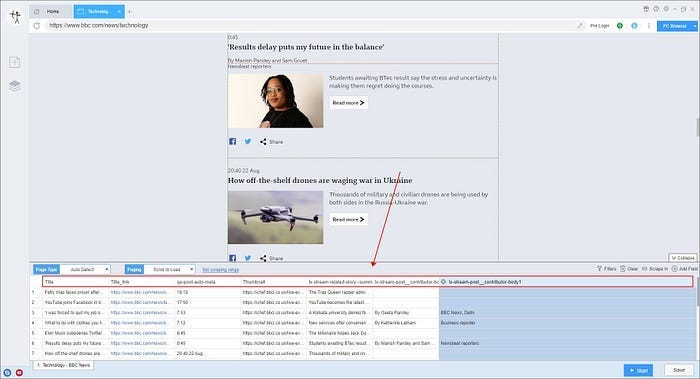Click the light blue circular icon in address bar
The width and height of the screenshot is (700, 379).
634,25
